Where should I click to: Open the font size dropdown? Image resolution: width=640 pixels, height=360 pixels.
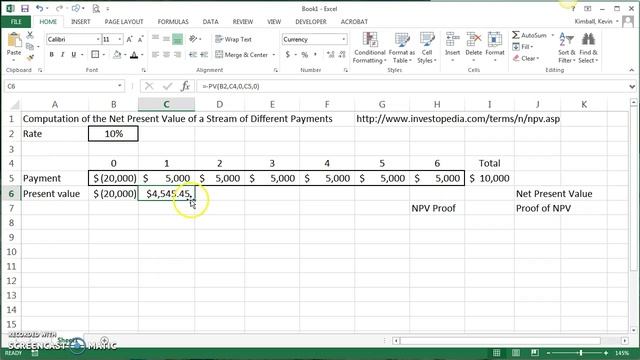pyautogui.click(x=120, y=39)
